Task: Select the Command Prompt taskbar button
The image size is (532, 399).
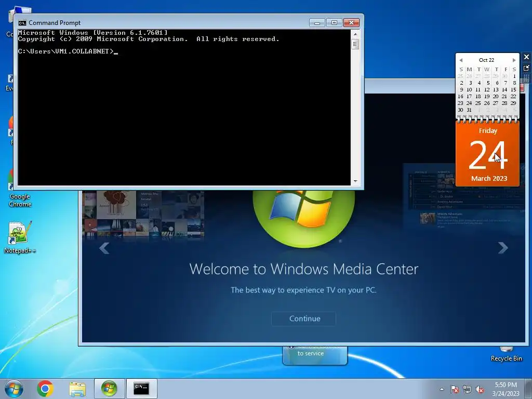Action: (x=141, y=389)
